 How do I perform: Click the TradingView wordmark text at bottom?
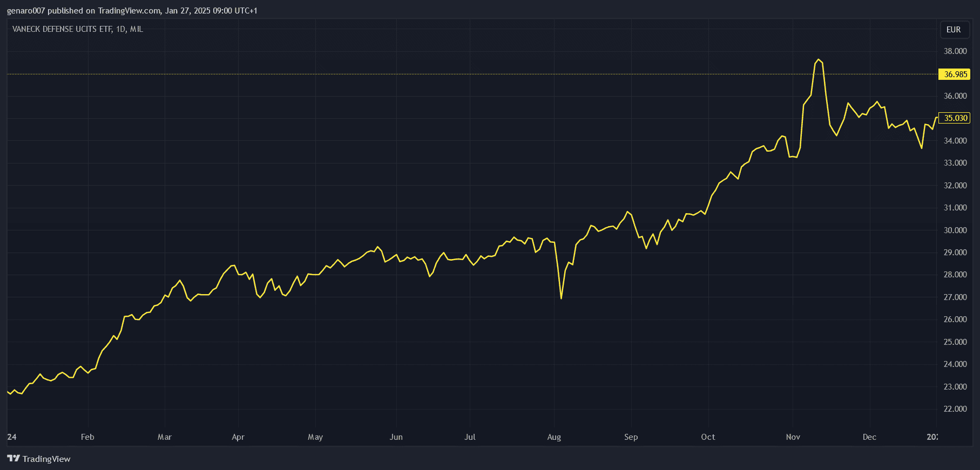(x=46, y=459)
